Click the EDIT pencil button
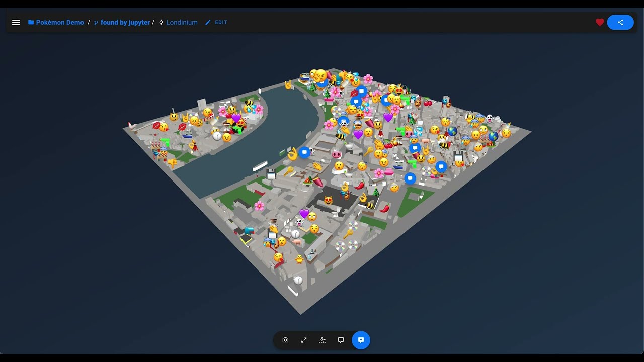 tap(216, 22)
